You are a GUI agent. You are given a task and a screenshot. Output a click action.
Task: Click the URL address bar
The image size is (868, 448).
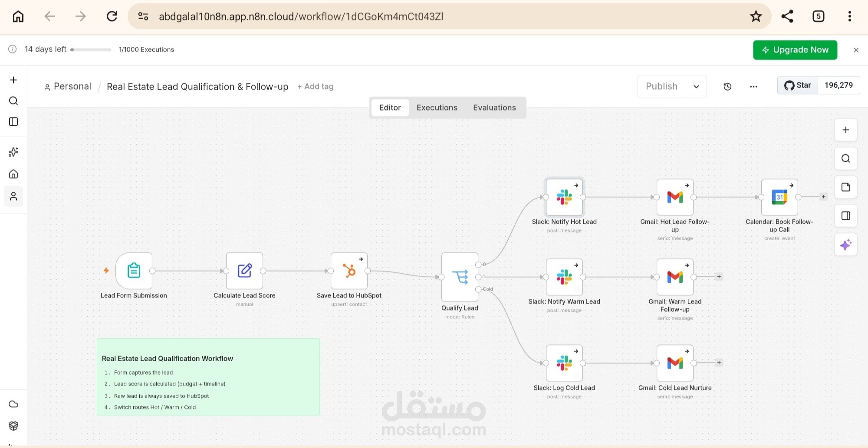tap(449, 16)
